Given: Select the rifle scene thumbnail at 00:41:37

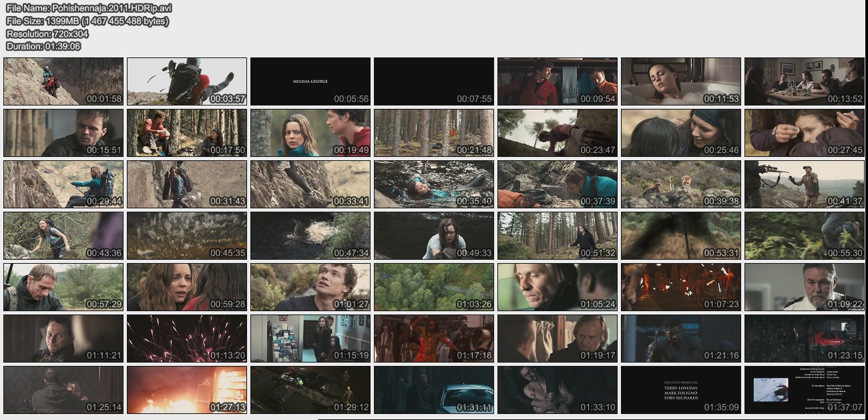Looking at the screenshot, I should 805,184.
